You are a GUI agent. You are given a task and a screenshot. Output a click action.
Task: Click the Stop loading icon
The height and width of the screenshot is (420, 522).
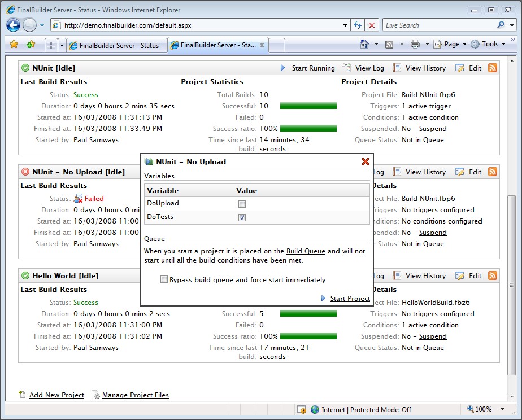(372, 25)
